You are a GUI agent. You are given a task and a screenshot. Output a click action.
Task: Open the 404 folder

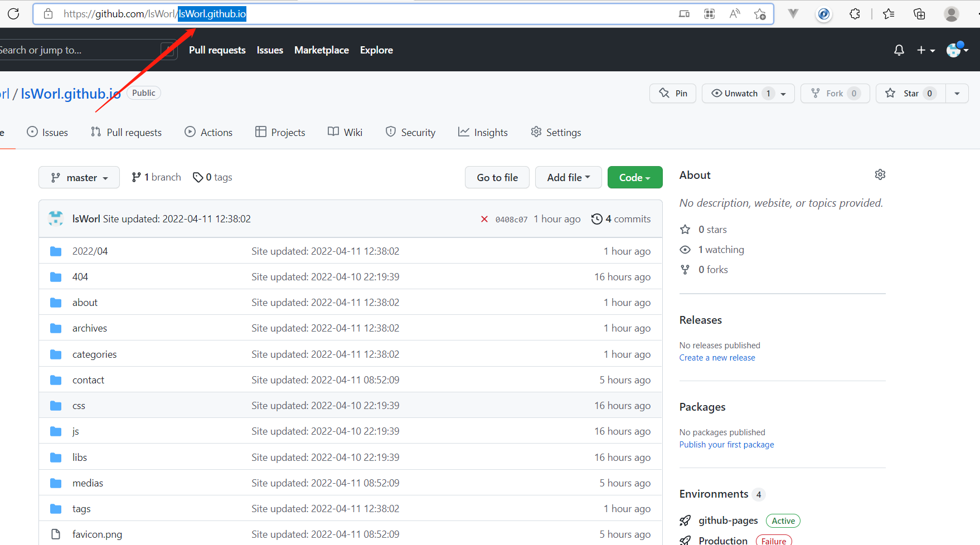[x=80, y=277]
